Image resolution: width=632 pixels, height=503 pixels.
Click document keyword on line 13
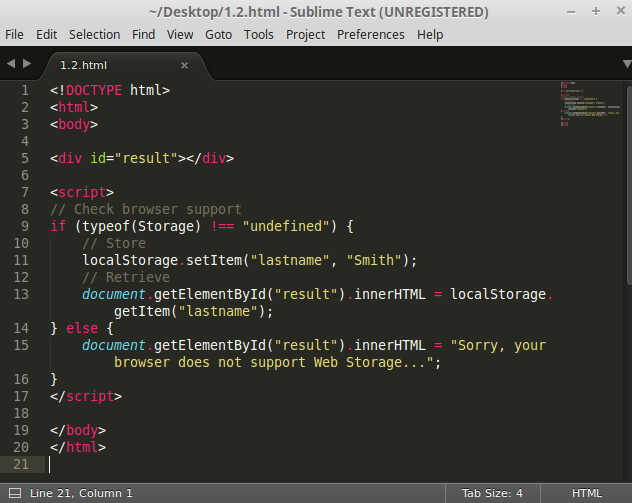tap(114, 294)
